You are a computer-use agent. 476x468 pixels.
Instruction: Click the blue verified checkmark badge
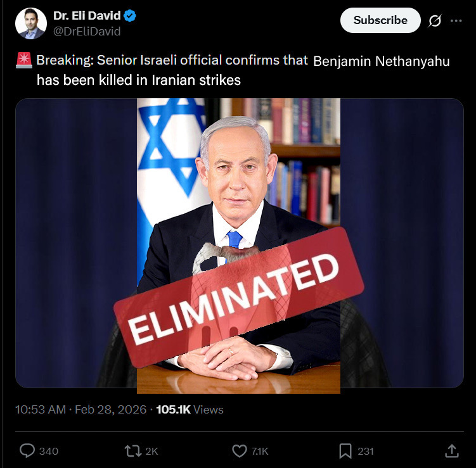tap(130, 16)
